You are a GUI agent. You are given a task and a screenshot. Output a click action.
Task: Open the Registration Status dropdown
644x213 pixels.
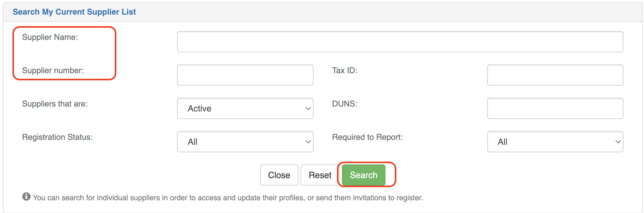[245, 142]
